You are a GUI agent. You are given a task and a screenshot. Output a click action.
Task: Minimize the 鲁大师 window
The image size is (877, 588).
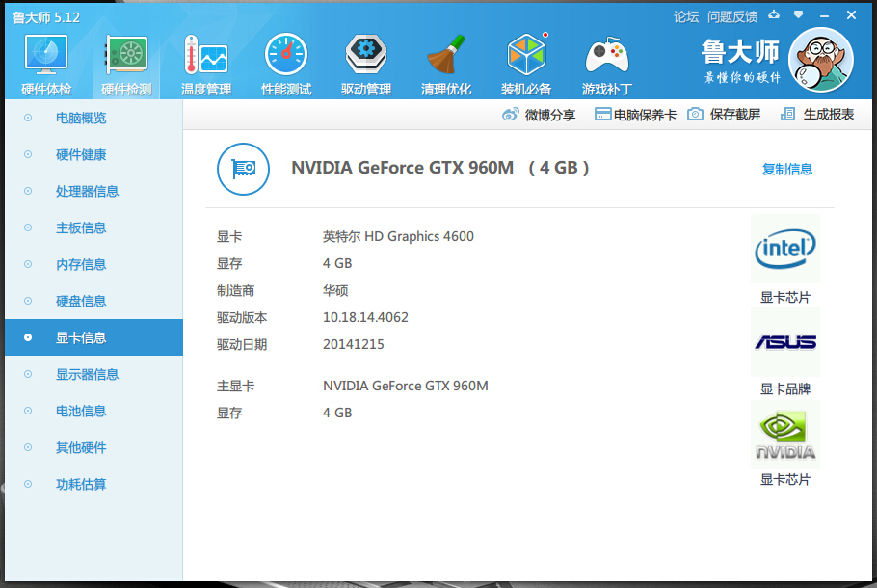pyautogui.click(x=824, y=16)
